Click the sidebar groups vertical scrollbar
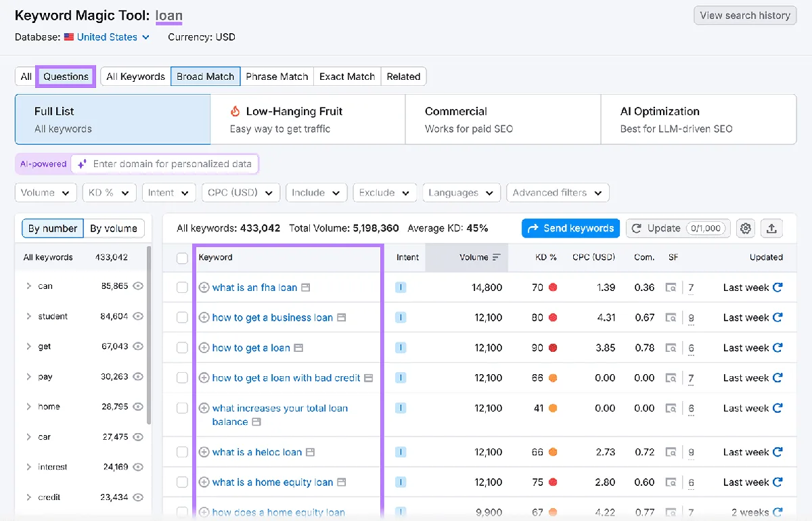This screenshot has width=812, height=521. 148,335
